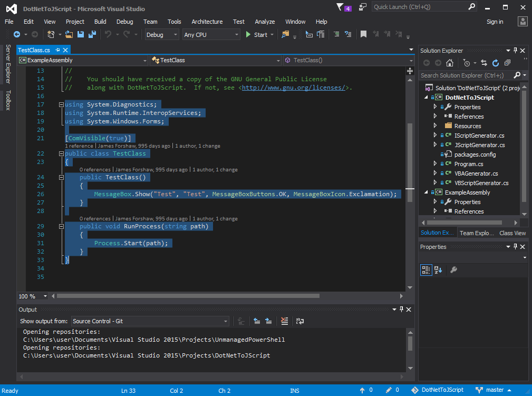Click the Home icon in Solution Explorer
The width and height of the screenshot is (532, 396).
[451, 63]
